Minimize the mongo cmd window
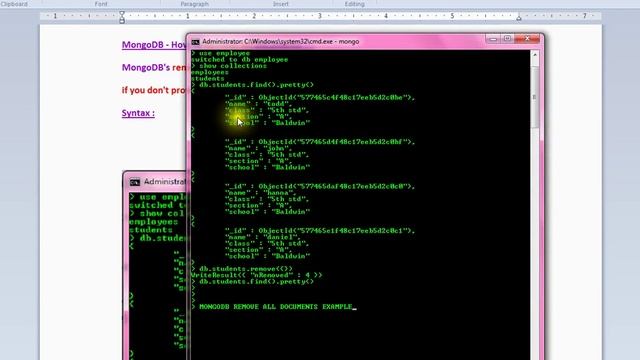The width and height of the screenshot is (640, 360). click(493, 39)
